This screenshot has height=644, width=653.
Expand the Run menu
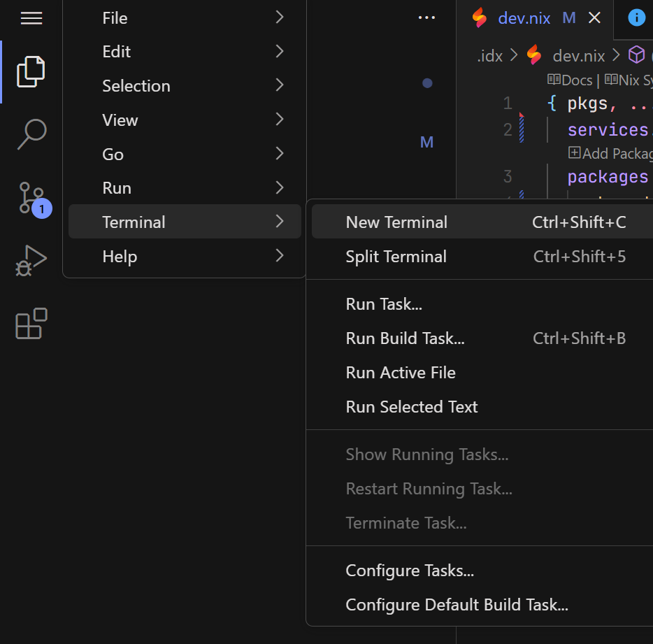pyautogui.click(x=185, y=188)
